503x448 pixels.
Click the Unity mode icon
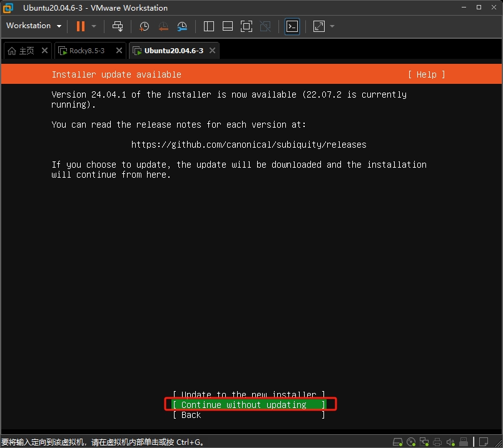(x=265, y=26)
